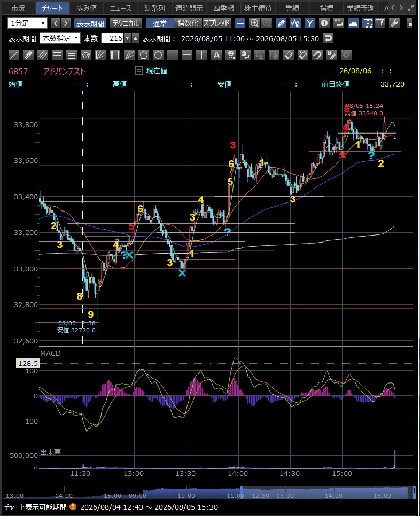Click the bottom timeline range navigator

tap(209, 492)
